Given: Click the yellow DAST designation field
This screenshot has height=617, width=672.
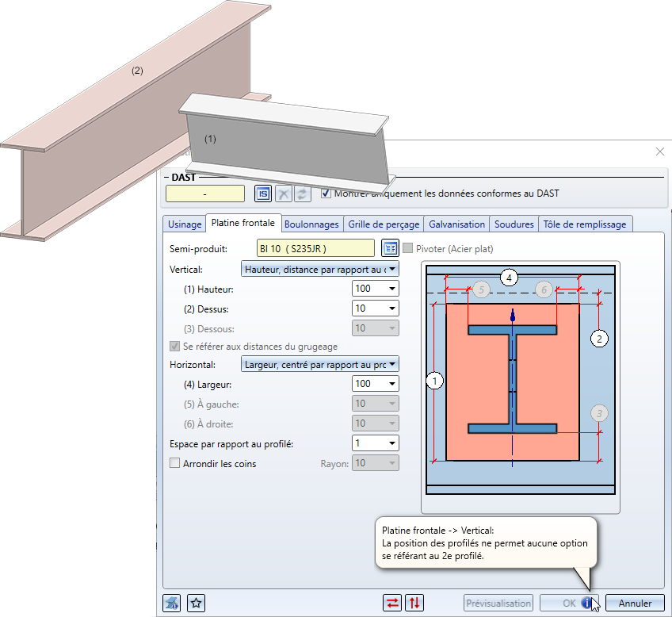Looking at the screenshot, I should tap(205, 194).
